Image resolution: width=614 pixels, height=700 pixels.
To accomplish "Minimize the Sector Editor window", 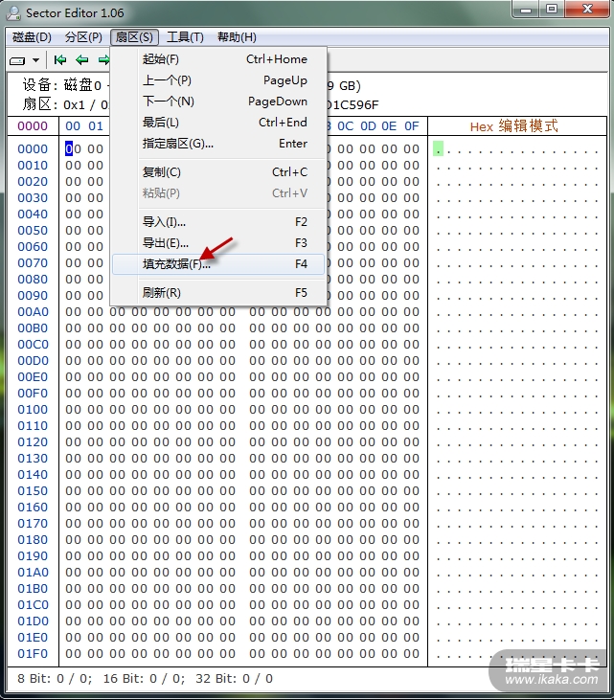I will 526,9.
